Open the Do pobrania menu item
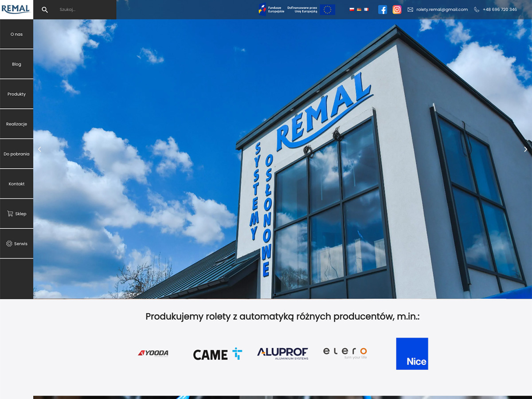 tap(16, 154)
